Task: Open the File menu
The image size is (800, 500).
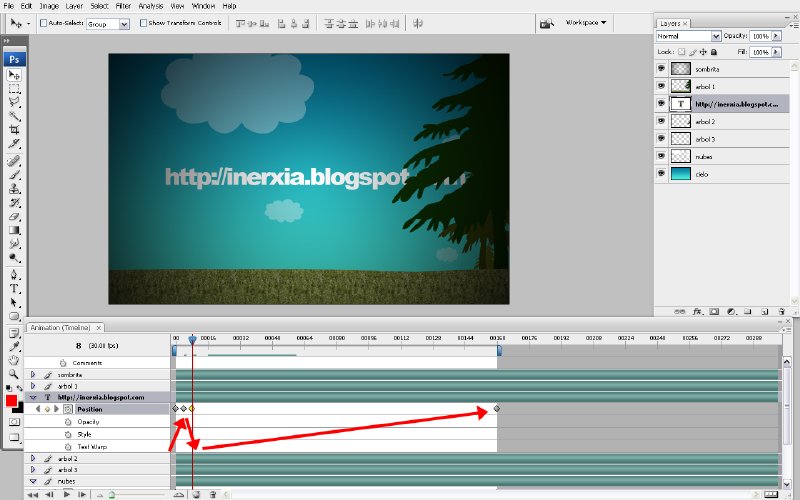Action: click(9, 6)
